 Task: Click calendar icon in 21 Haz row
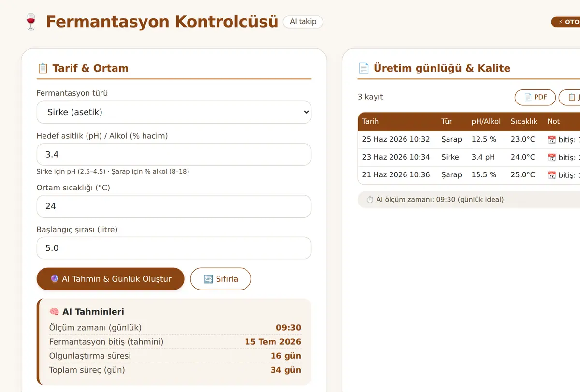pos(552,175)
